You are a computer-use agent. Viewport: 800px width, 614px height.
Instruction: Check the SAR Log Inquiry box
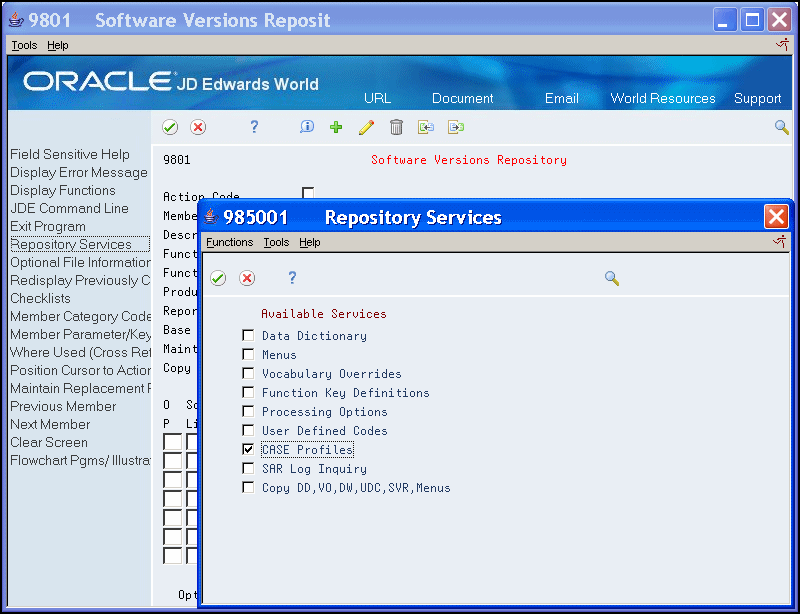248,468
